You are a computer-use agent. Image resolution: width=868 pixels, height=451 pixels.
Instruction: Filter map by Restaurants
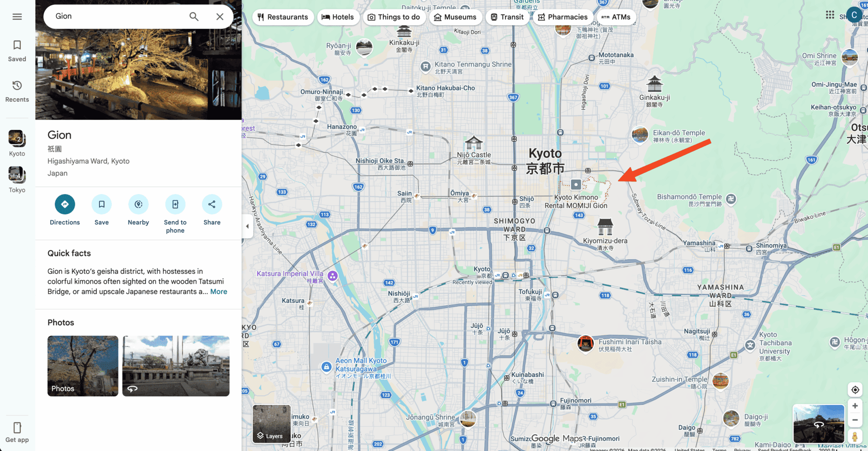coord(283,17)
